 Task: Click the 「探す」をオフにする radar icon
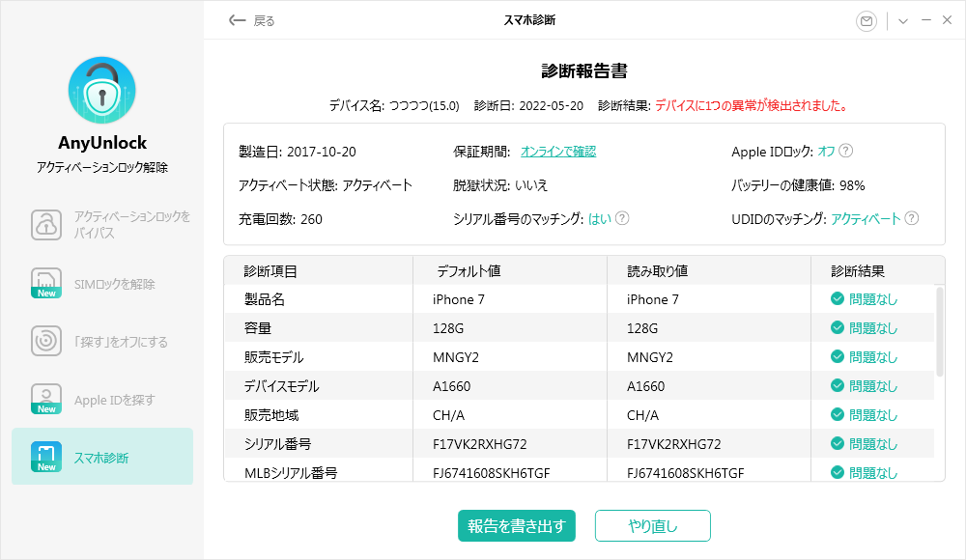[46, 341]
